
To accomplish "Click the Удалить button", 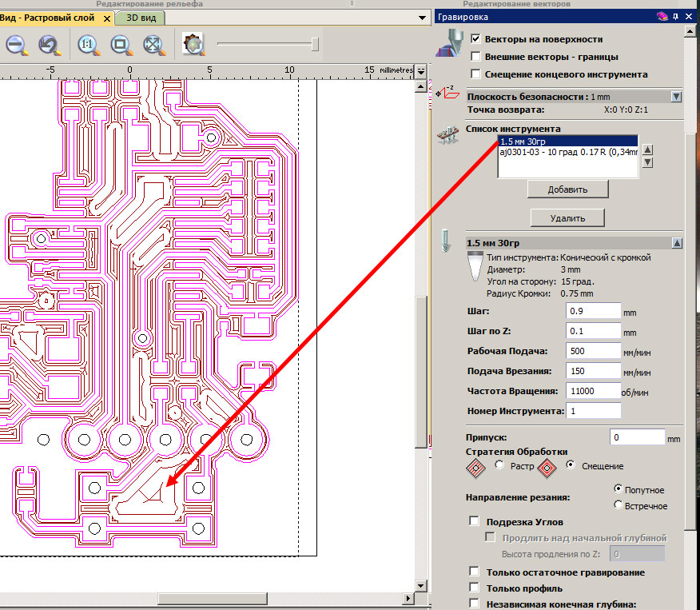I will 567,218.
